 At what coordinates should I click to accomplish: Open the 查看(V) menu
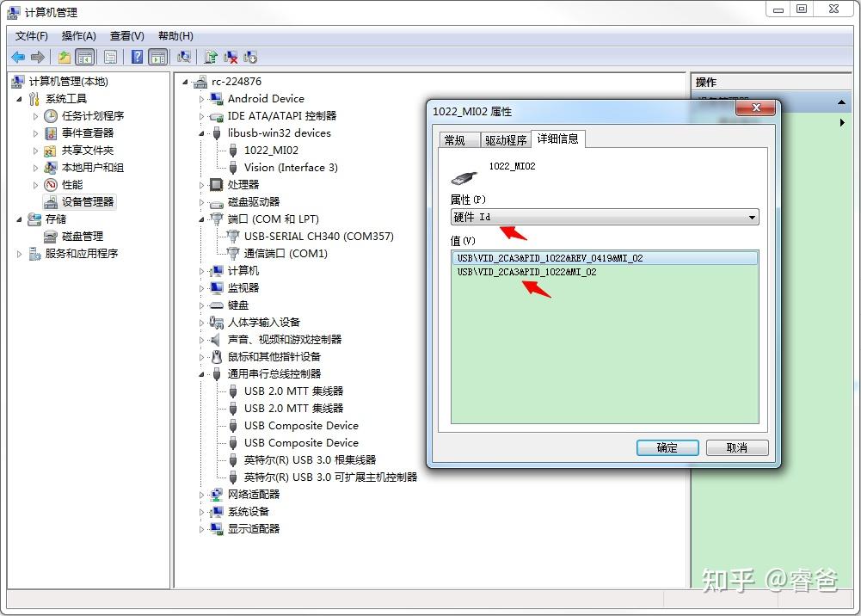126,36
